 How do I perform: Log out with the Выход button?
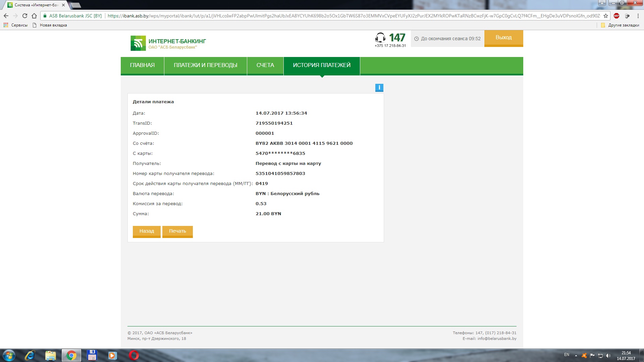tap(503, 38)
